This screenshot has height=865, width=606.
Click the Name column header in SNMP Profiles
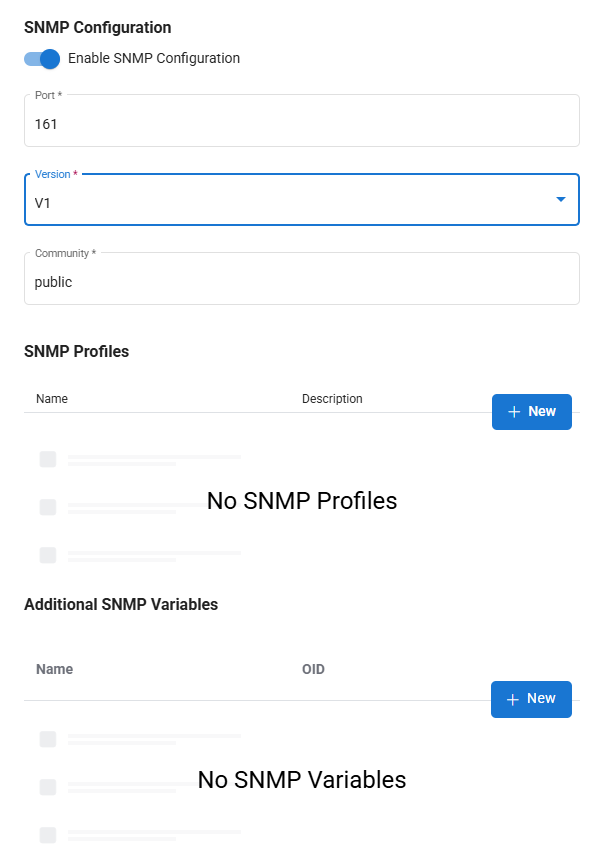(x=52, y=399)
